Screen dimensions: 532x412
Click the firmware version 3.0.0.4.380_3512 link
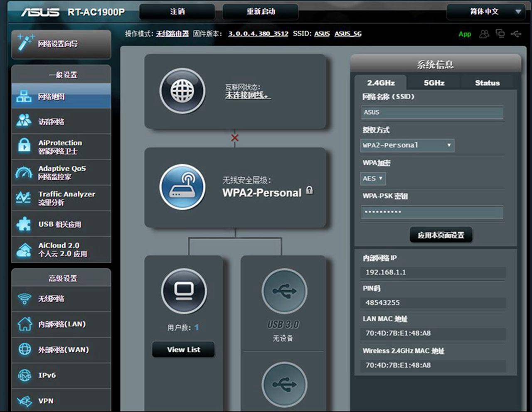point(258,34)
